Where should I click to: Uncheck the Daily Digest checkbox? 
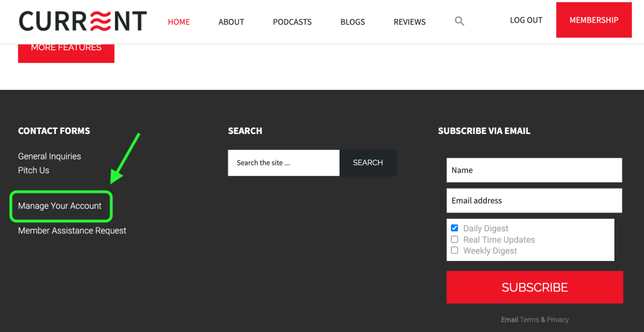coord(454,228)
